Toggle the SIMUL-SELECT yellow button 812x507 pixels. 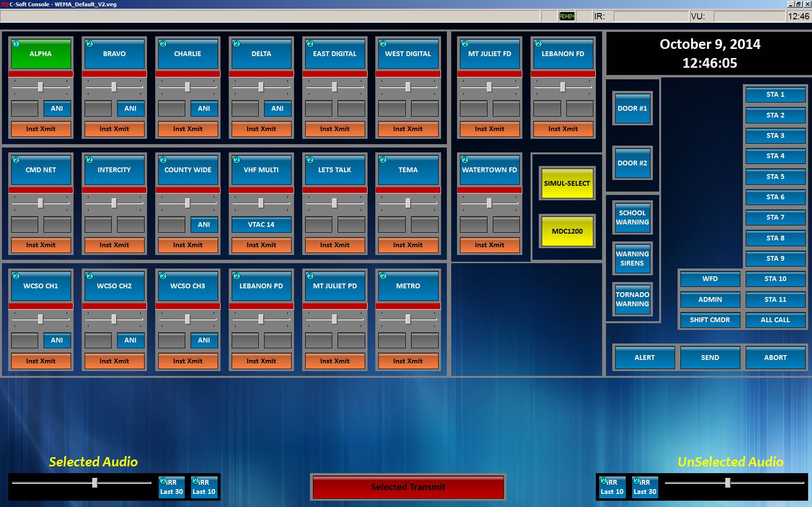(567, 183)
